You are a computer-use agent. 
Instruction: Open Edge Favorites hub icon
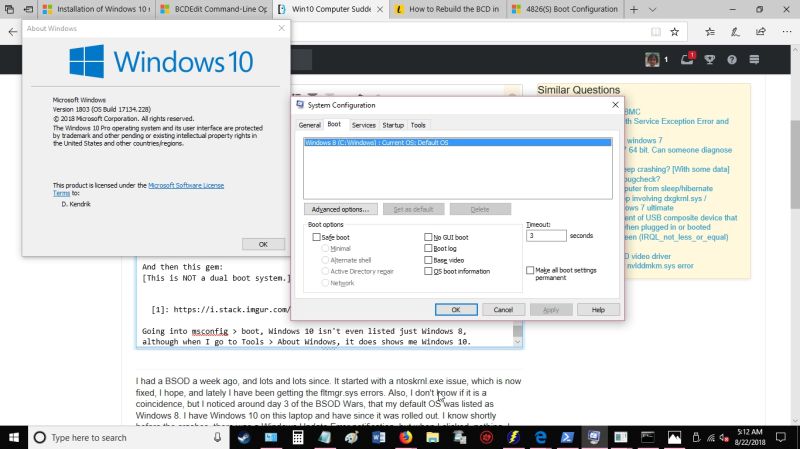point(710,32)
